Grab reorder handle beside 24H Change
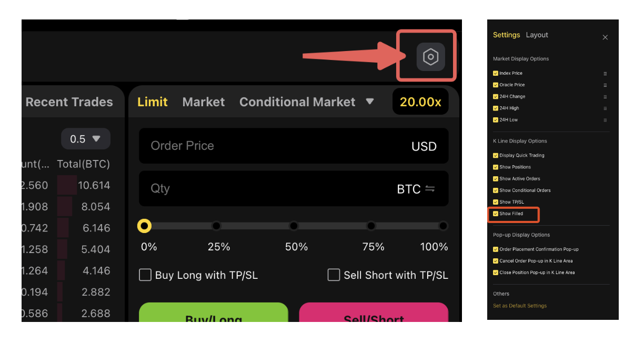The image size is (644, 343). pyautogui.click(x=605, y=97)
